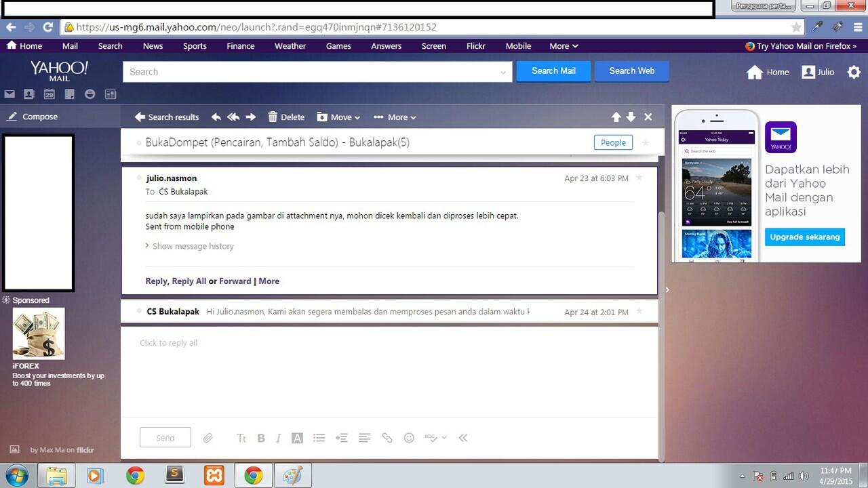Insert a hyperlink with the link icon
The image size is (868, 488).
click(x=387, y=438)
